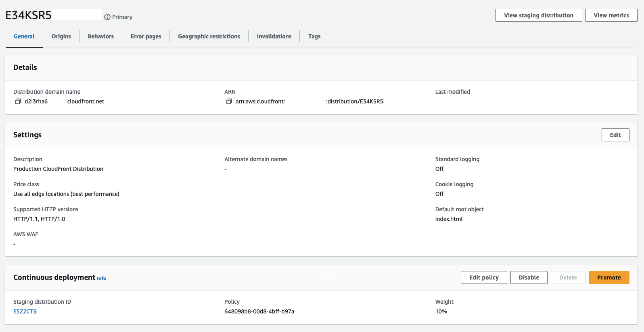Image resolution: width=644 pixels, height=332 pixels.
Task: Show the Tags tab
Action: point(314,36)
